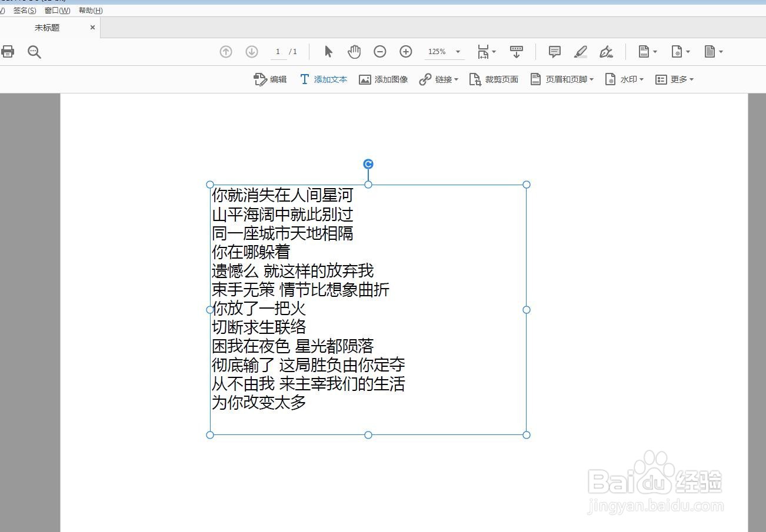Click the bottom-left resize handle of the text box
The height and width of the screenshot is (532, 766).
pos(210,435)
